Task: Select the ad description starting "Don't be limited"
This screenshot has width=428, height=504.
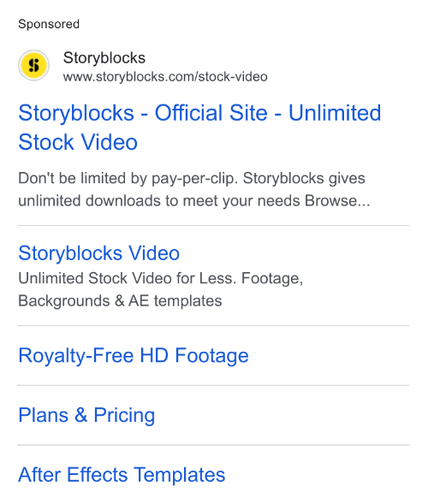Action: (194, 189)
